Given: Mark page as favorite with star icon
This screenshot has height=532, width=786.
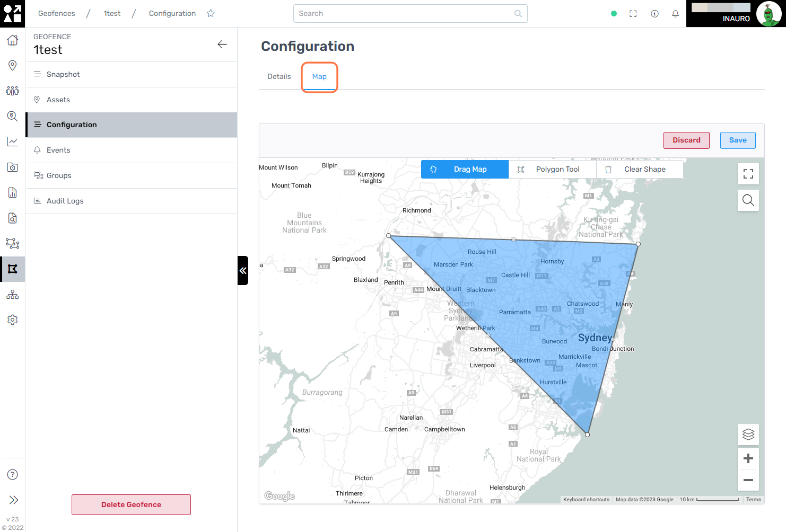Looking at the screenshot, I should pos(211,13).
